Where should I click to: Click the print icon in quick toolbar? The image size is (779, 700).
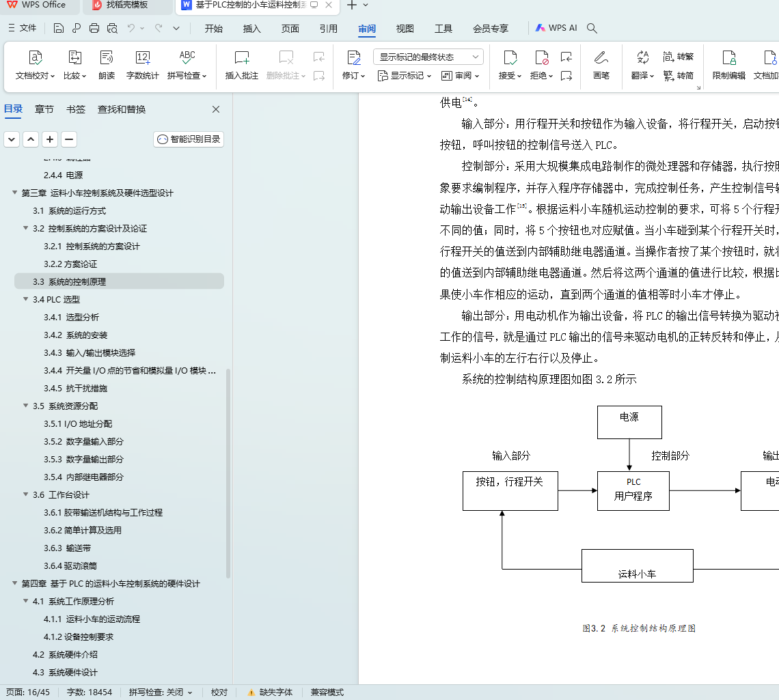coord(94,28)
